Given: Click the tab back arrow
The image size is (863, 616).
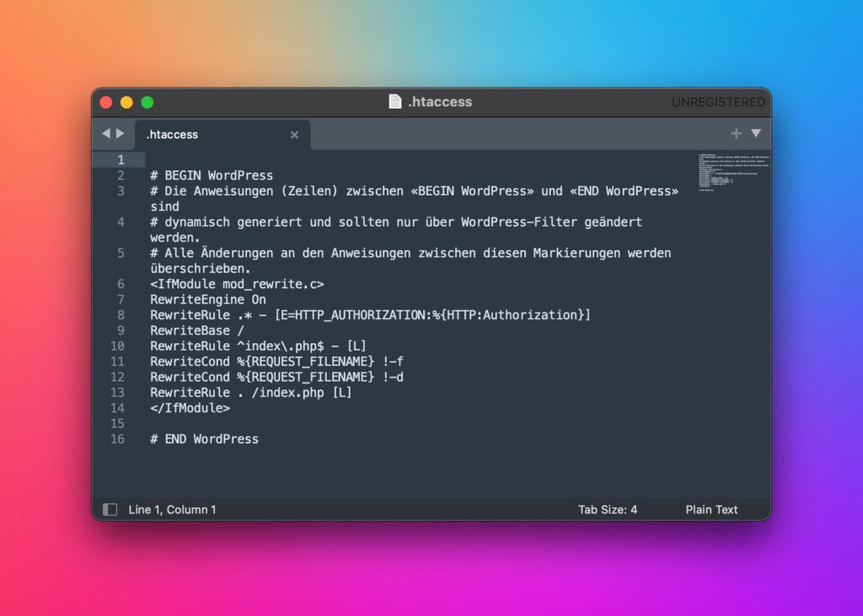Looking at the screenshot, I should 106,133.
